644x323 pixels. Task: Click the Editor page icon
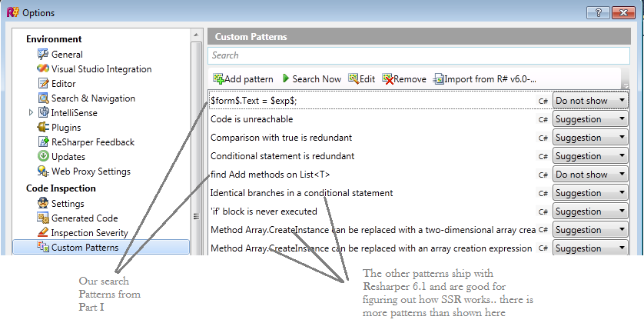43,83
